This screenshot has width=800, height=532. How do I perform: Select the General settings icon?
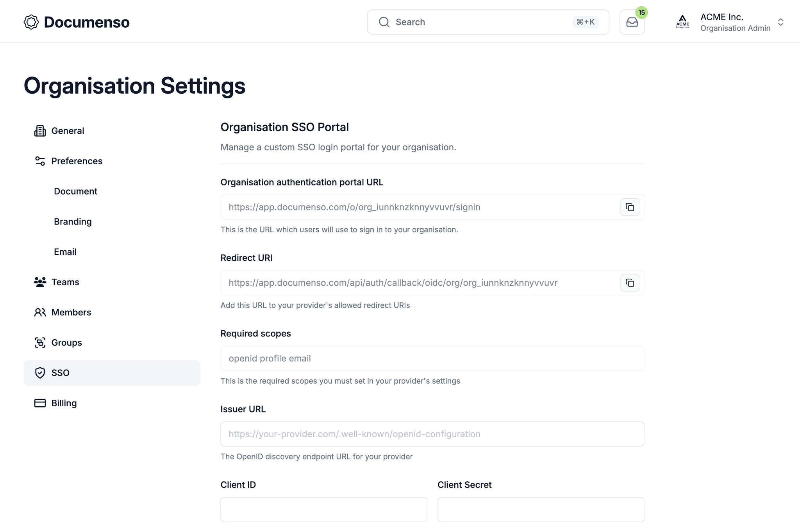[40, 131]
